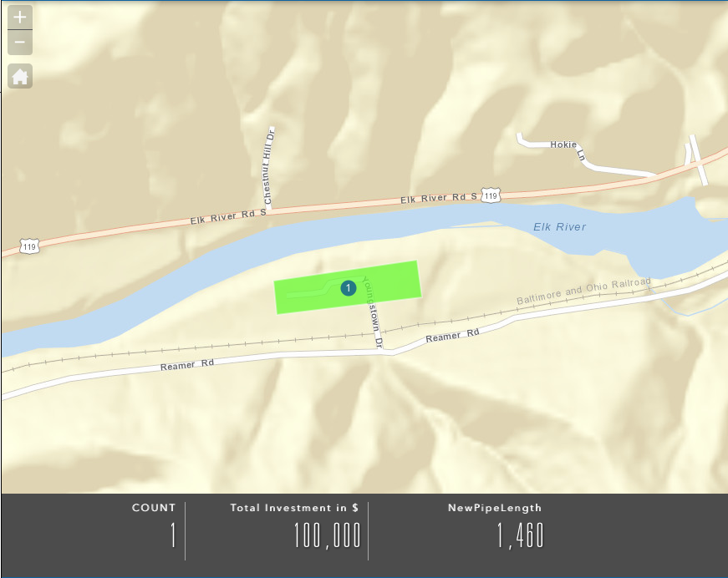Click the 119 shield near Elk River Rd S
The height and width of the screenshot is (578, 728).
pos(491,195)
